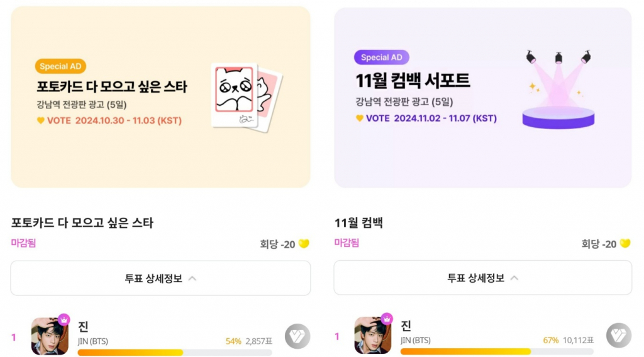Click the crown badge on right Jin avatar
The height and width of the screenshot is (357, 644).
(387, 319)
